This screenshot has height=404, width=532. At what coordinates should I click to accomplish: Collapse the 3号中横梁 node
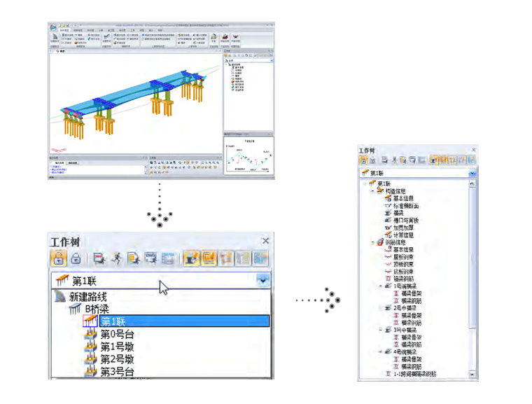381,330
